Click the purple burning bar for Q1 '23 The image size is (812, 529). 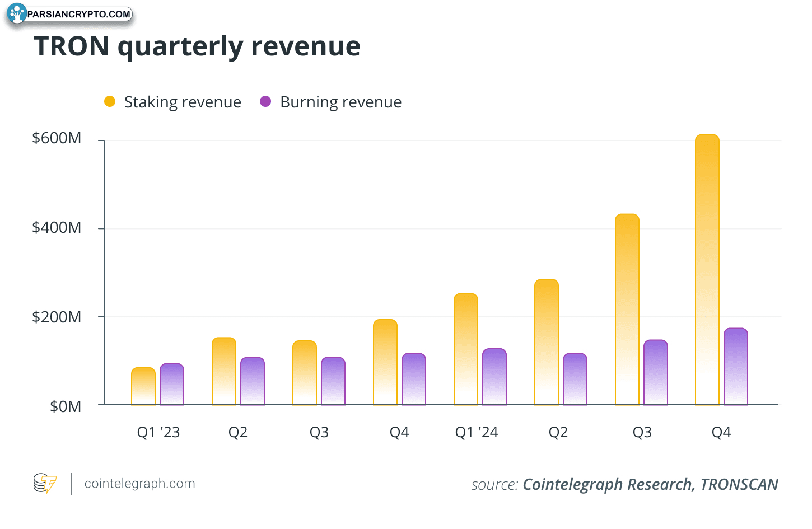tap(172, 384)
